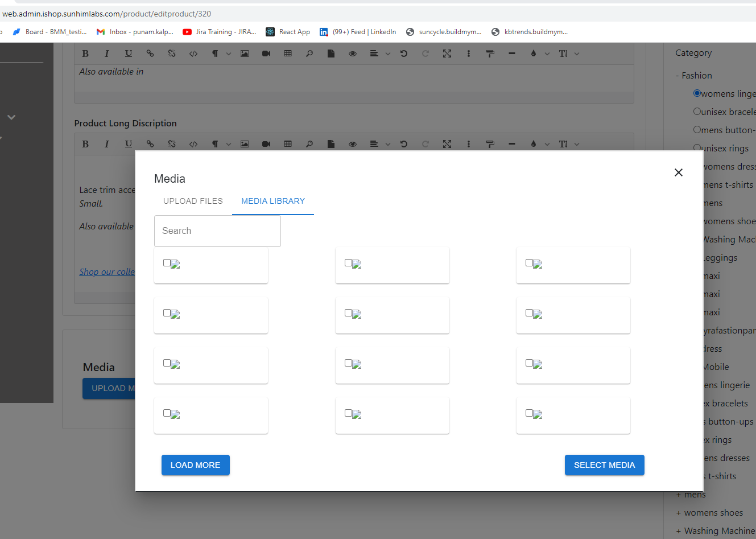Open the Jira Training bookmark
The width and height of the screenshot is (756, 539).
pyautogui.click(x=220, y=32)
